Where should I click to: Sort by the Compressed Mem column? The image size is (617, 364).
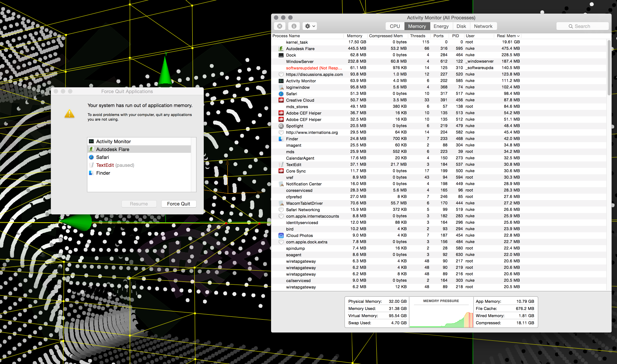click(386, 36)
